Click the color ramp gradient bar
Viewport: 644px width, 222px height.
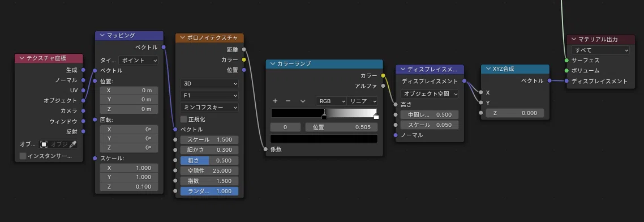click(324, 113)
